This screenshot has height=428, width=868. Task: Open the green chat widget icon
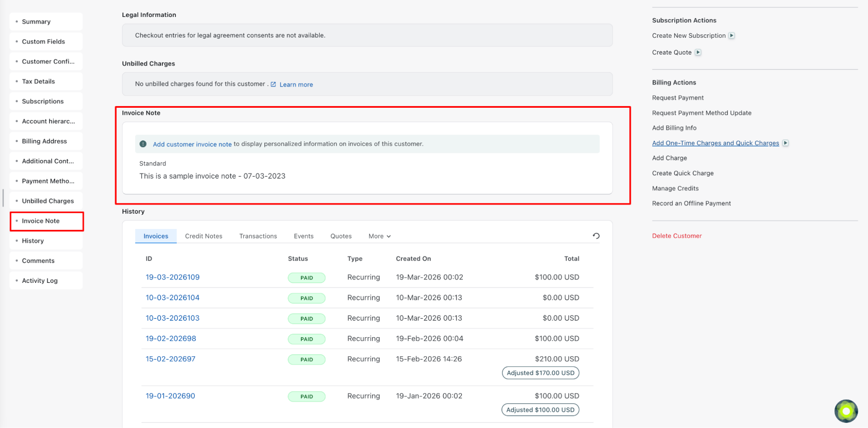pyautogui.click(x=845, y=411)
